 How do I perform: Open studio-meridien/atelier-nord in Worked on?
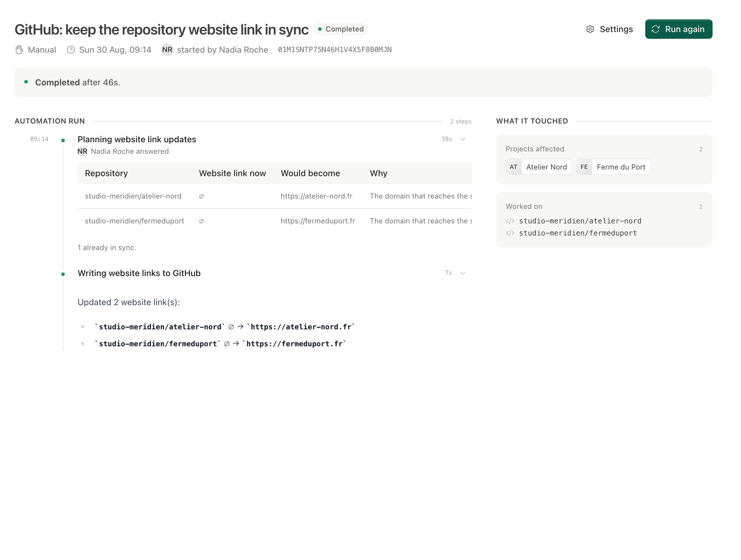[x=580, y=221]
